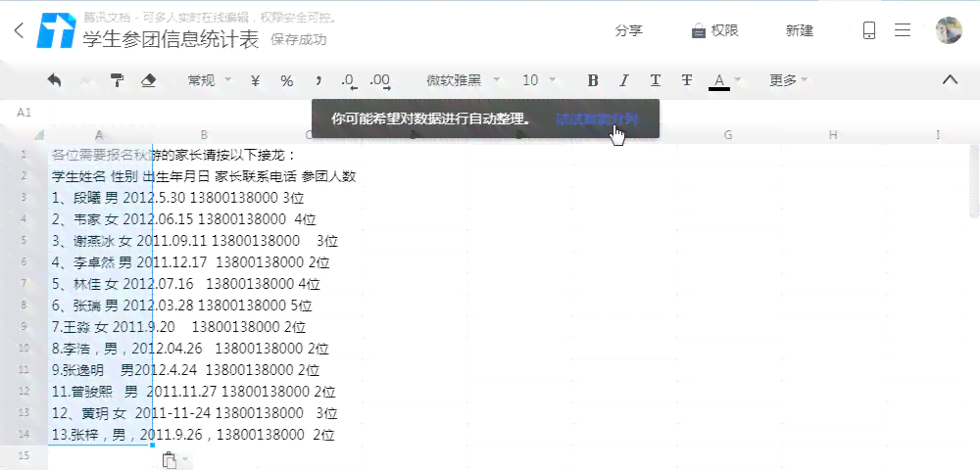Click the row 5、林佳 女
980x470 pixels.
[x=185, y=284]
